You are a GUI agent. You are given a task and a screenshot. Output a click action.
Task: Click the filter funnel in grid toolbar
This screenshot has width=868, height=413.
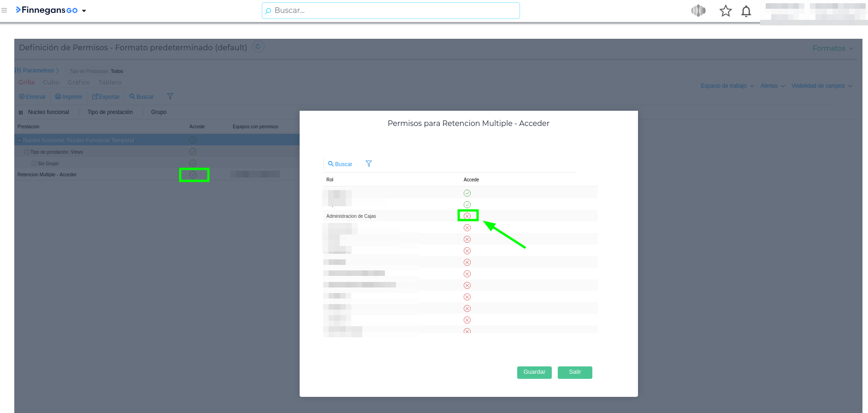click(x=170, y=96)
